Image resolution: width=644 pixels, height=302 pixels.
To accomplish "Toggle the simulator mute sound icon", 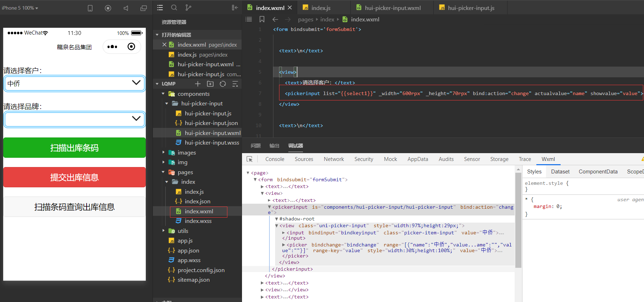I will [x=126, y=8].
